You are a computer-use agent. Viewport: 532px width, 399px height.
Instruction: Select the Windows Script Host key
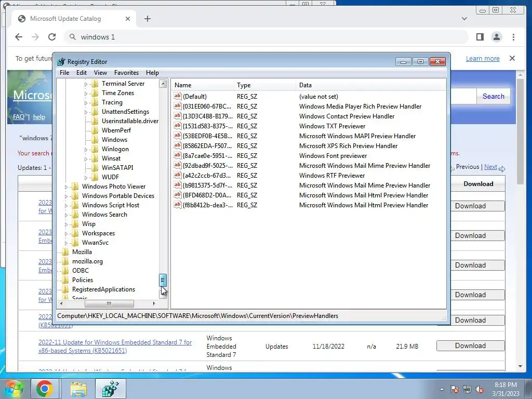coord(110,205)
